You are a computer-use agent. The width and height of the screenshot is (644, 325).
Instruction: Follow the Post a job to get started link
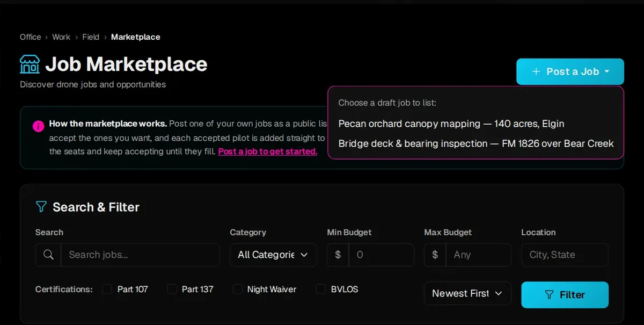pos(268,151)
